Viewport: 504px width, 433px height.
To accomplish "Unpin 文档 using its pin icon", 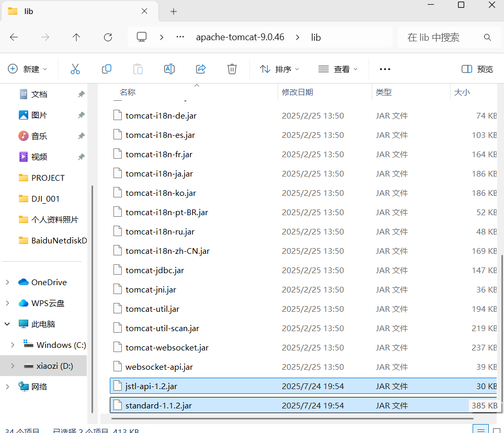I will point(82,95).
